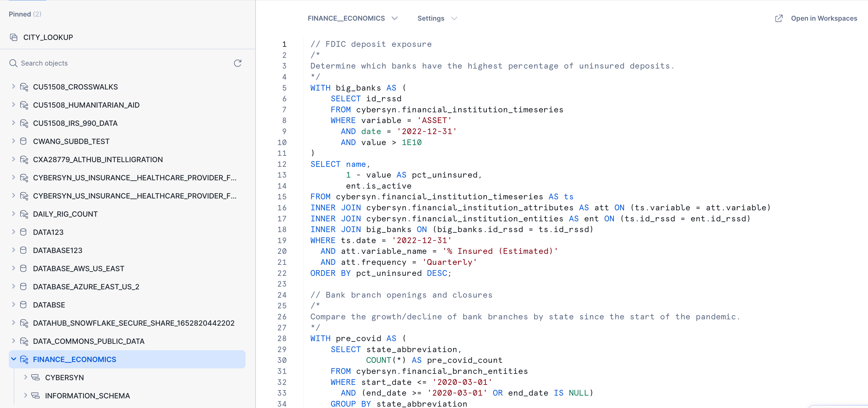Click the CWANG_SUBDB_TEST database icon
Screen dimensions: 868x408
tap(23, 141)
